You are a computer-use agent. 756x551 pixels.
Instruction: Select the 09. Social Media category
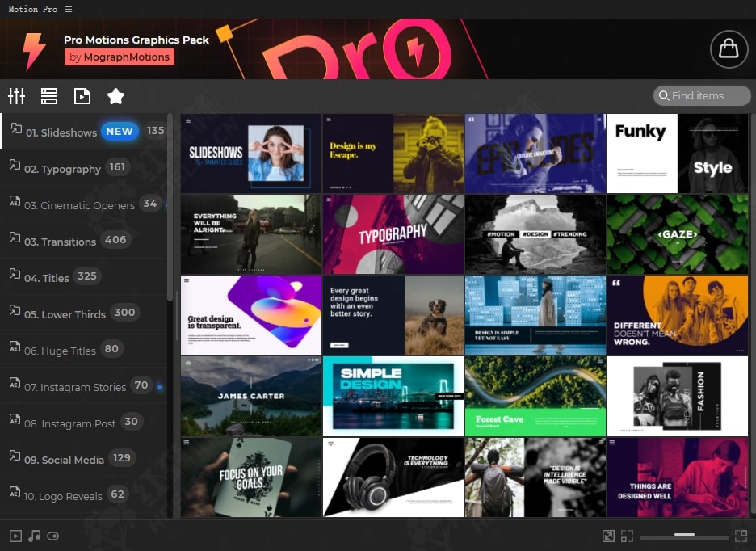84,459
